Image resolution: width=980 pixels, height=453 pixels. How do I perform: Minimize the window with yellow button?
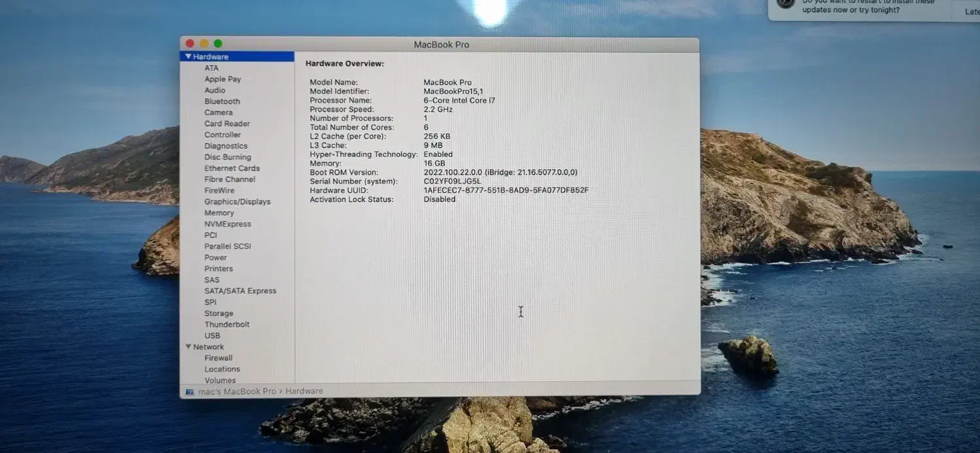click(x=204, y=44)
